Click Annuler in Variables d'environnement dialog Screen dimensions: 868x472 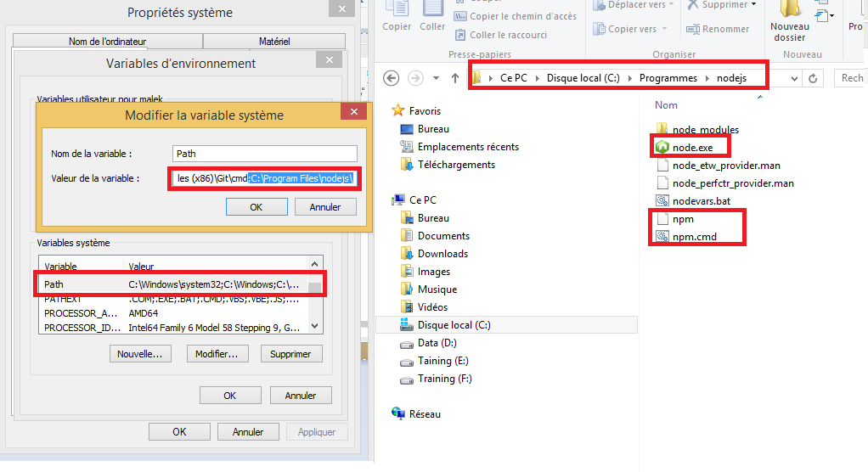tap(301, 396)
